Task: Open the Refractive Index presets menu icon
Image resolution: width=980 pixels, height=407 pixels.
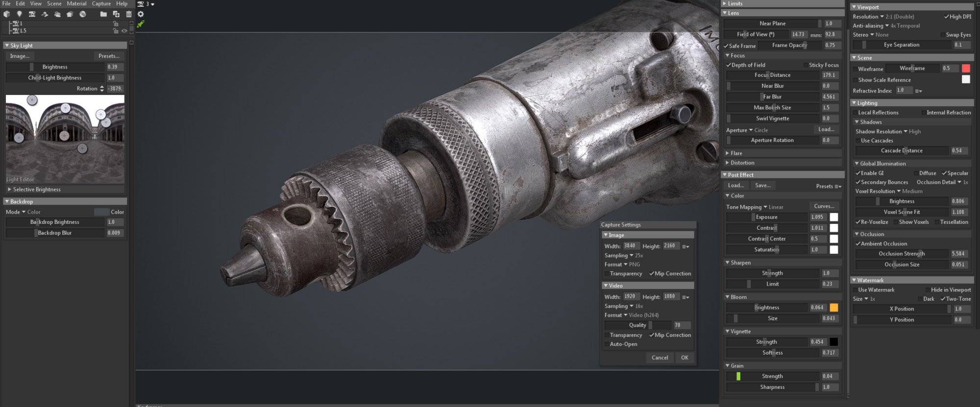Action: tap(918, 91)
